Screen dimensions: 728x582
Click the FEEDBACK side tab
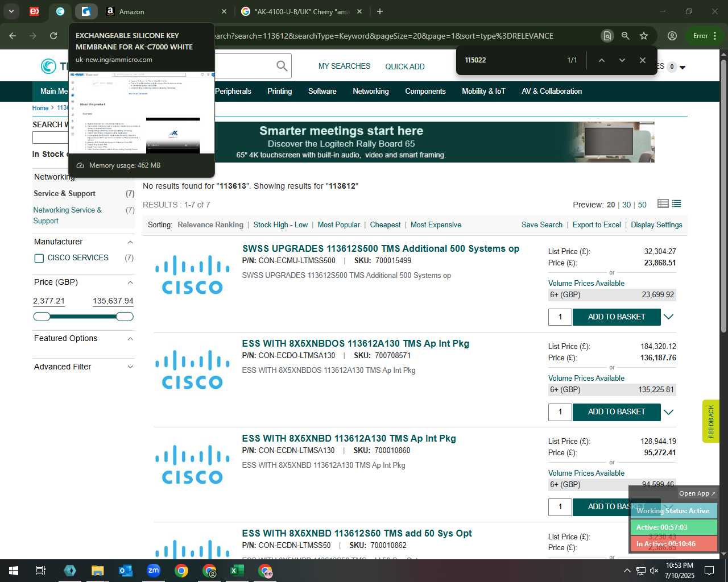[711, 421]
